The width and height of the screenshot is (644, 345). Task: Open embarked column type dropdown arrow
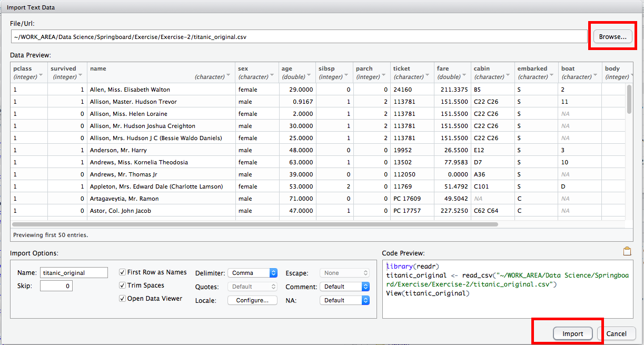click(552, 76)
